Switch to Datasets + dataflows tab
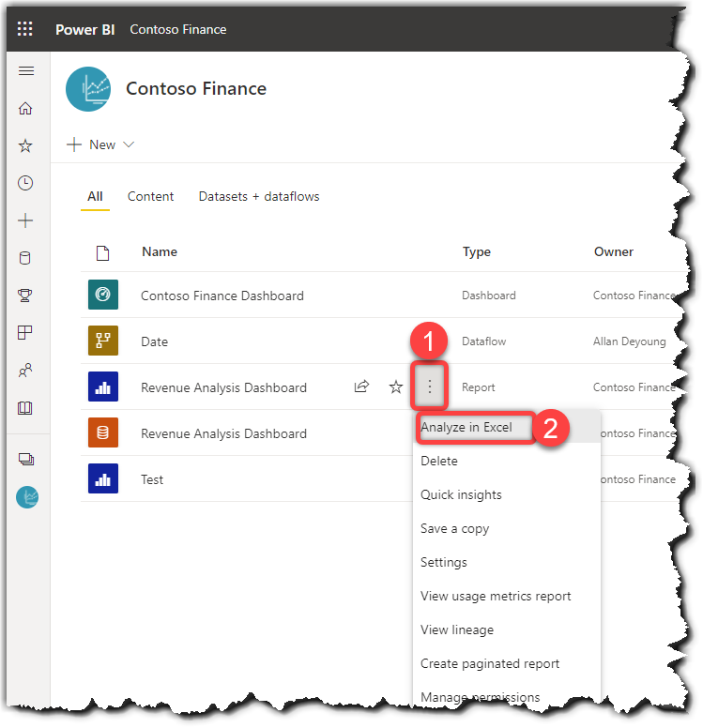The image size is (703, 728). point(259,196)
